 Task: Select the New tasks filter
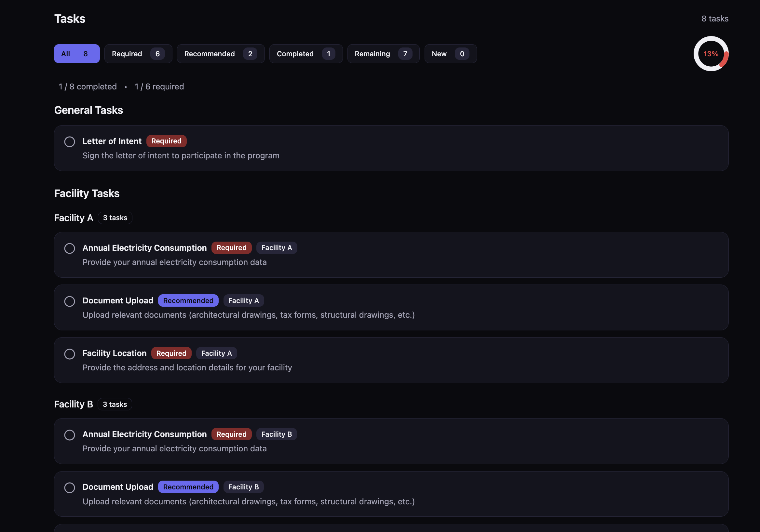click(450, 54)
